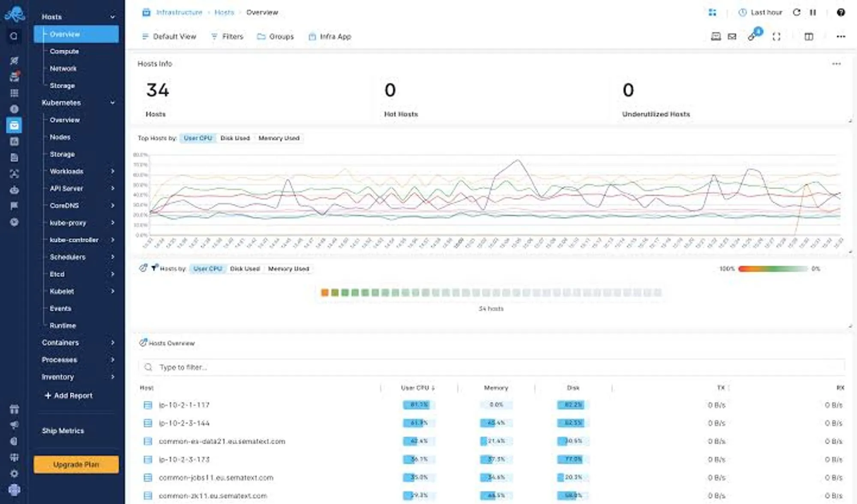Select Disk Used in Hosts by heatmap
The height and width of the screenshot is (504, 857).
245,269
